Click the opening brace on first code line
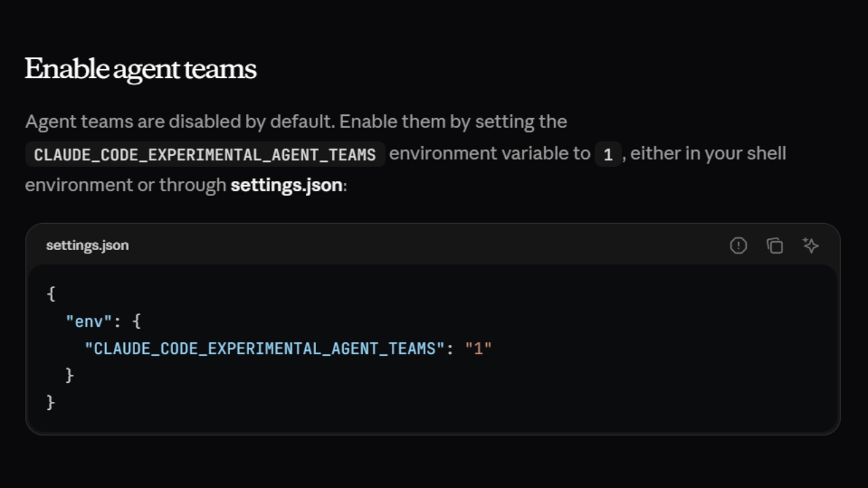 point(51,294)
